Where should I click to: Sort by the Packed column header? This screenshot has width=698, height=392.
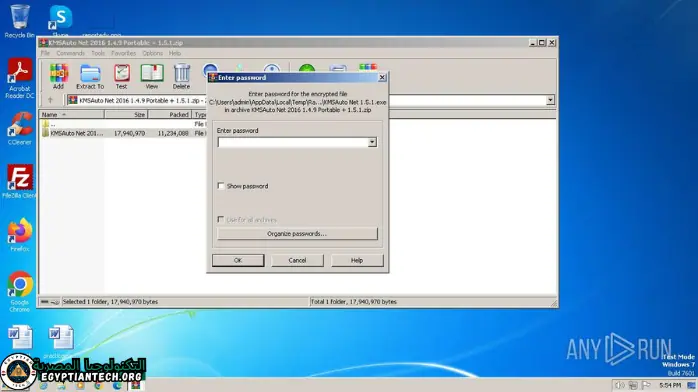170,114
